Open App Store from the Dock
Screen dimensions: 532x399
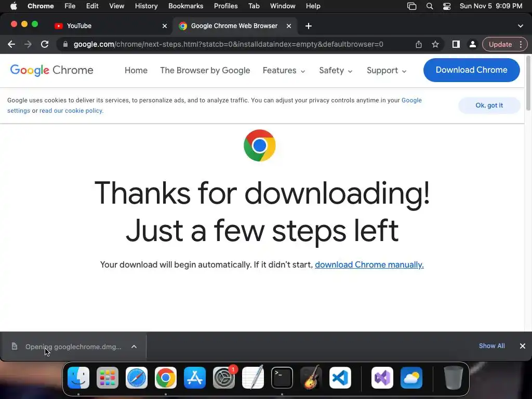click(195, 378)
